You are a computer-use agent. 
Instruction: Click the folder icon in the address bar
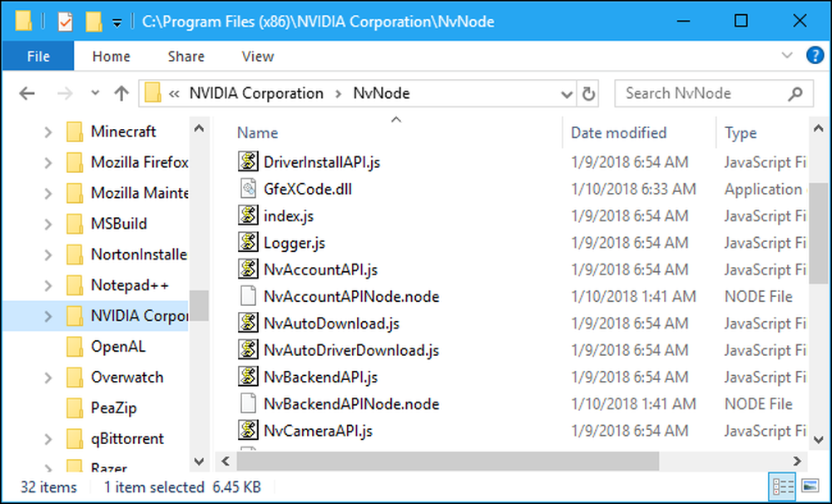153,93
